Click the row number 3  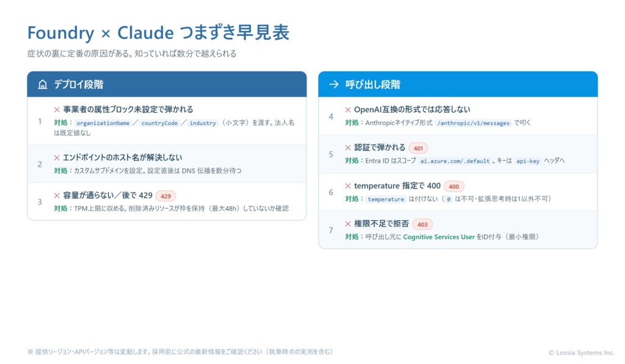coord(40,202)
